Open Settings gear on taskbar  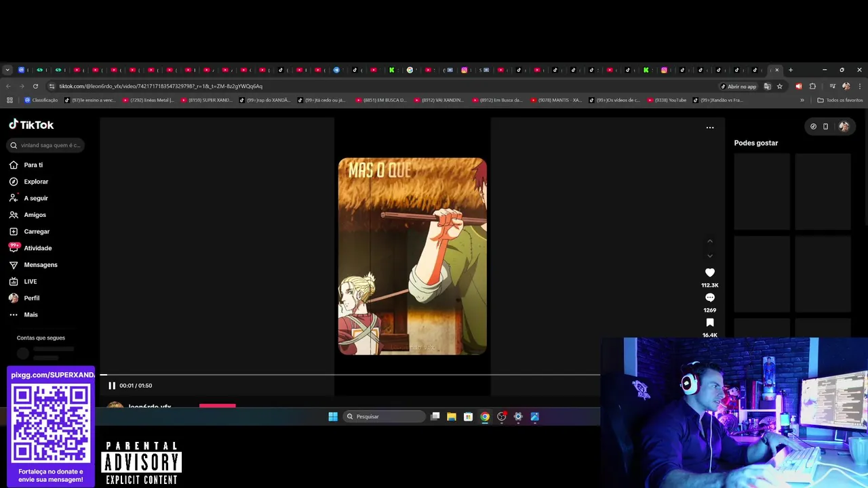tap(518, 417)
